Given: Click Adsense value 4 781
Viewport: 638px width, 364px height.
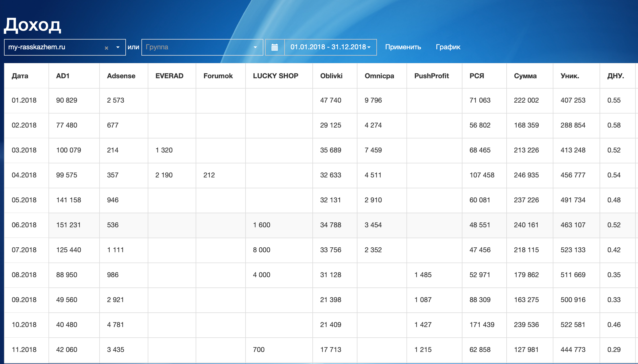Looking at the screenshot, I should coord(116,325).
